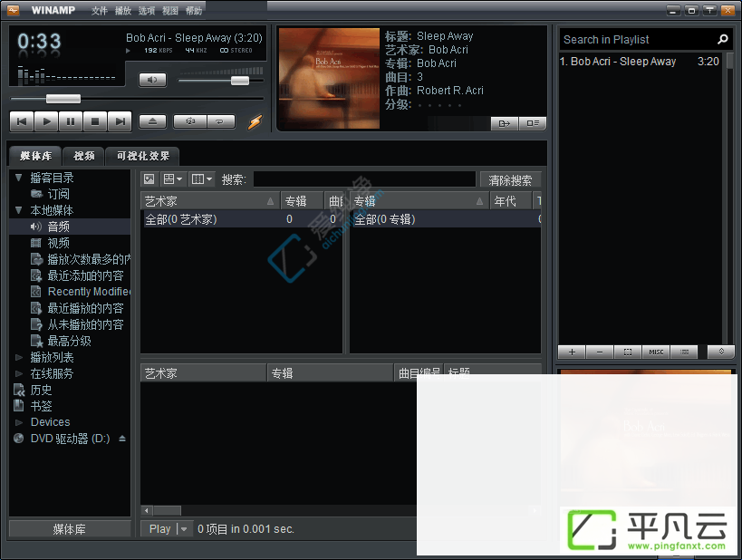Click the playlist search magnifier icon

723,39
